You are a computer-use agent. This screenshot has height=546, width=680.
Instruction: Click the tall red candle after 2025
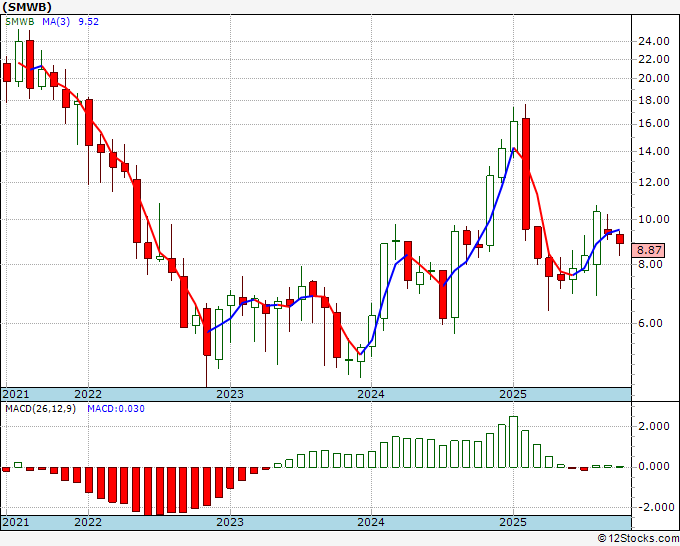(526, 173)
